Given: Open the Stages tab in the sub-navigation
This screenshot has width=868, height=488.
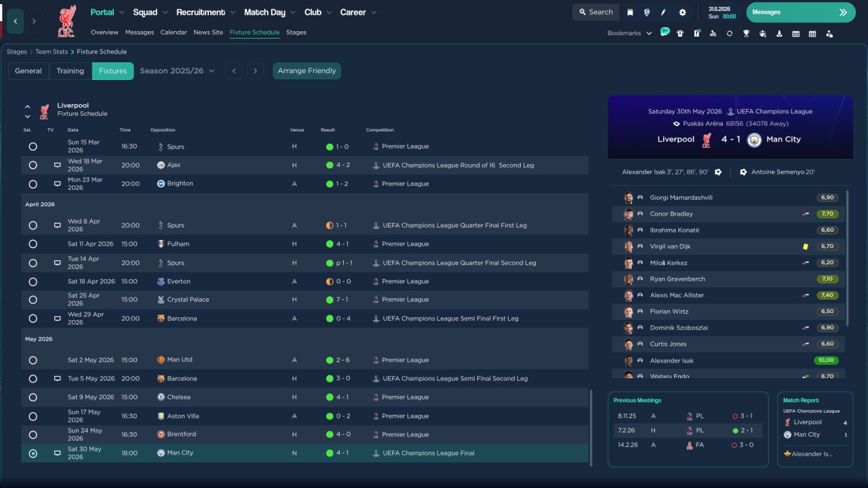Looking at the screenshot, I should [x=296, y=33].
